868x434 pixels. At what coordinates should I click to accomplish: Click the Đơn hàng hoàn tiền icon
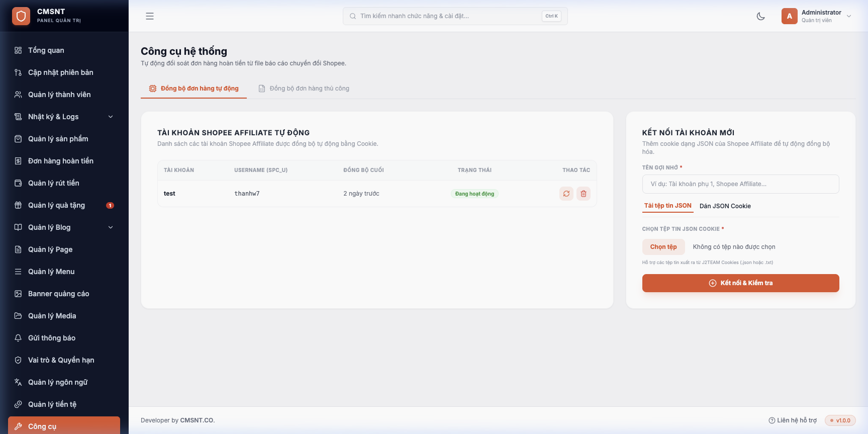click(x=18, y=161)
